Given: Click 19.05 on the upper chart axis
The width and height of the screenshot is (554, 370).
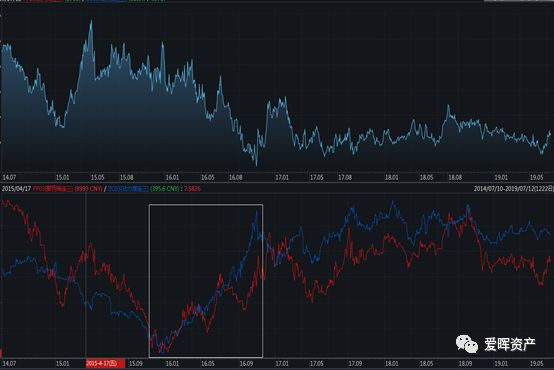Looking at the screenshot, I should coord(536,177).
